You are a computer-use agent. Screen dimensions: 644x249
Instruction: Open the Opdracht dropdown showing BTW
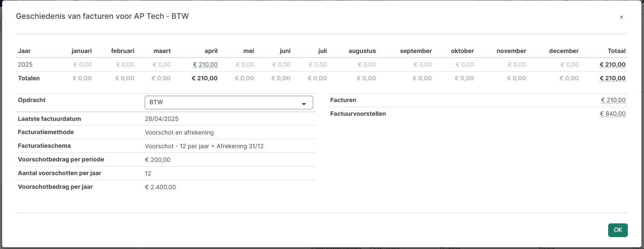click(x=229, y=103)
